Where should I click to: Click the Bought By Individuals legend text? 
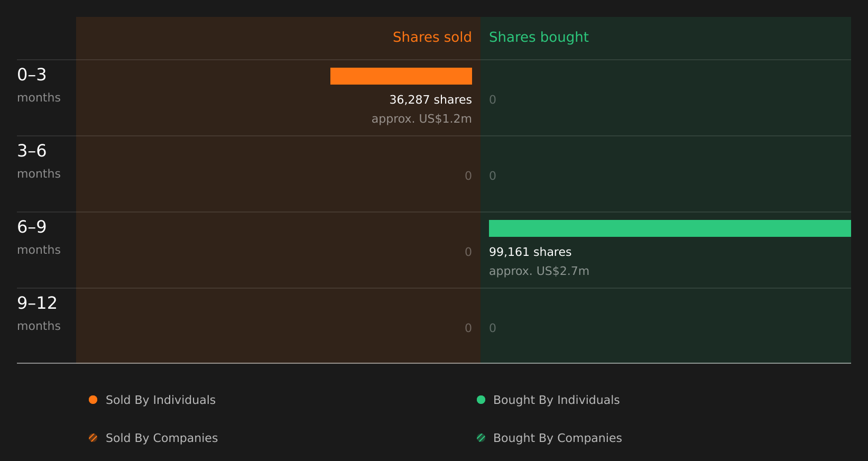556,400
